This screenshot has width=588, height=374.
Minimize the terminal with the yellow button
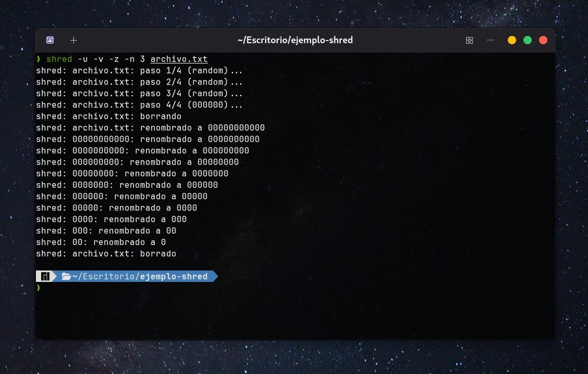(x=511, y=40)
